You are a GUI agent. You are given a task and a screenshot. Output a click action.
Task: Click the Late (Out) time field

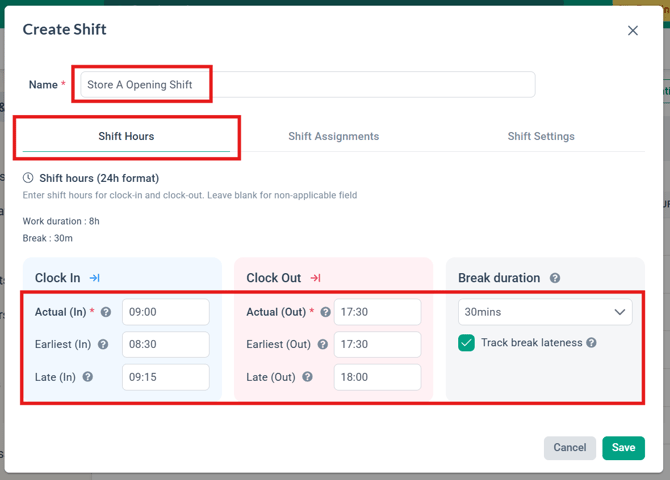(x=377, y=377)
